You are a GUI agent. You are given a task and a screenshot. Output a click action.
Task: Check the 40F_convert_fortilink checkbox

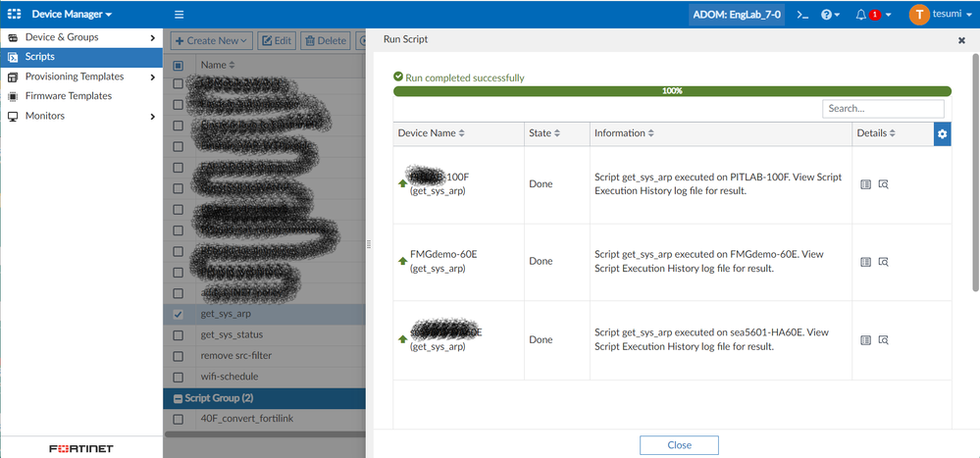[179, 419]
